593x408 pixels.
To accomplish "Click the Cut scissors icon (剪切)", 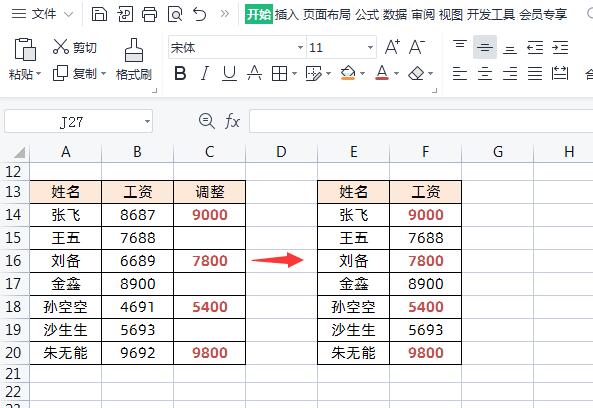I will [x=61, y=47].
